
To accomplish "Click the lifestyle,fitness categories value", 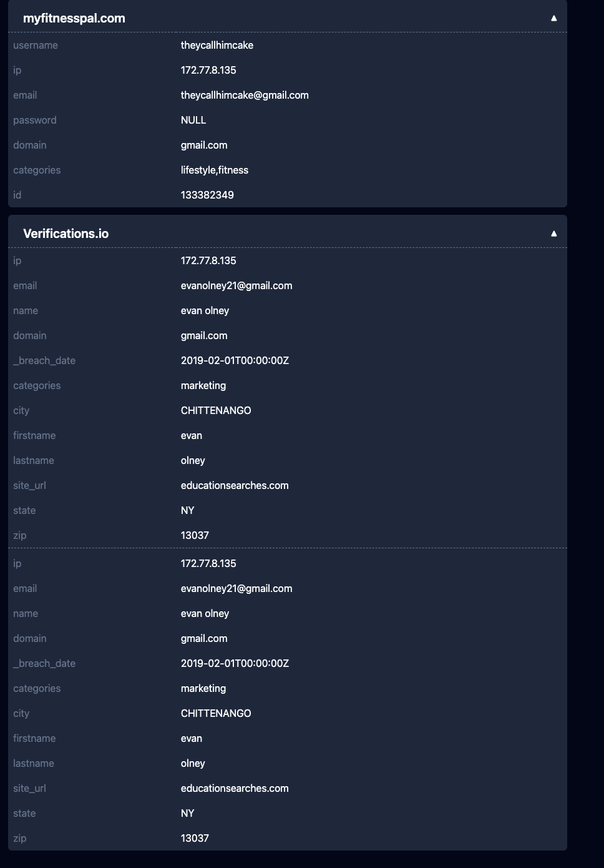I will coord(215,170).
